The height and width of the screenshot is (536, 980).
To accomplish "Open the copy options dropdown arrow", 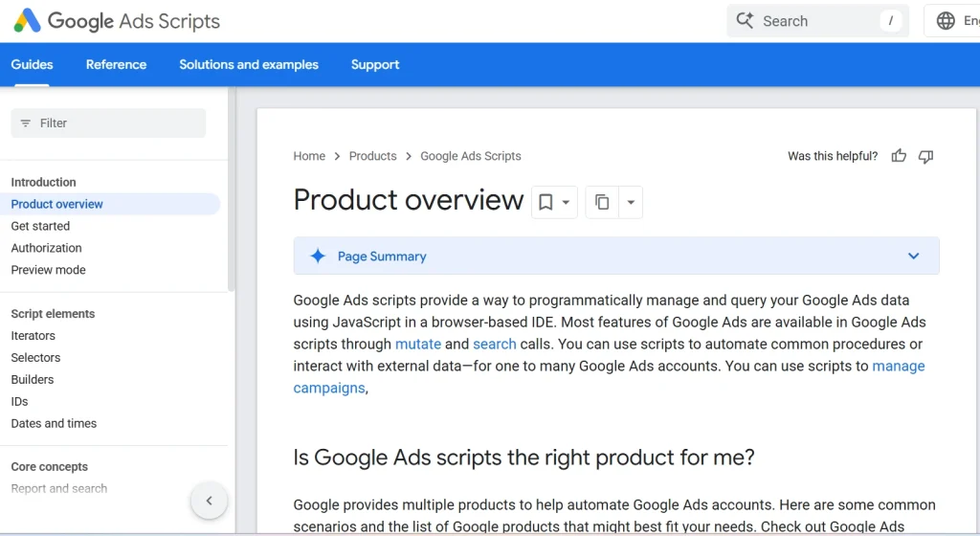I will 631,202.
